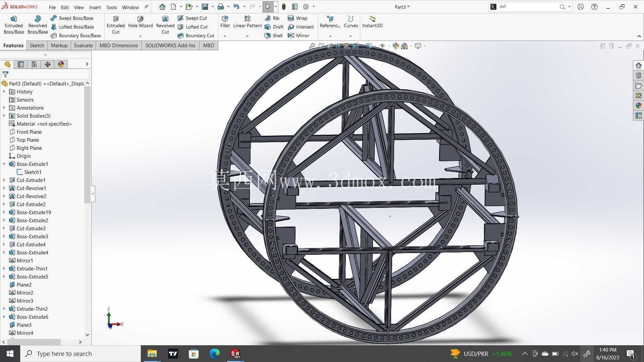
Task: Open the Appearances color wheel in task pane
Action: (x=638, y=106)
